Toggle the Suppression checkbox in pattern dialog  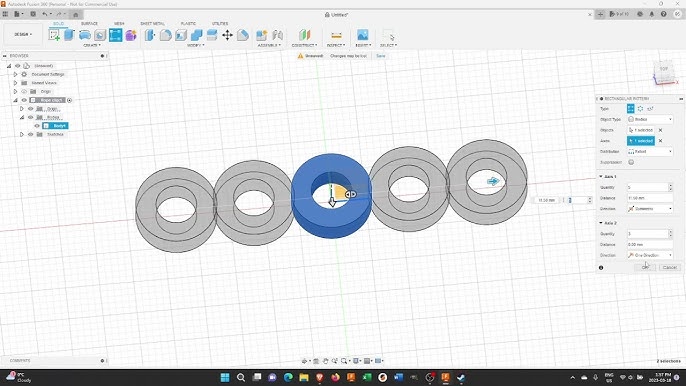click(631, 162)
